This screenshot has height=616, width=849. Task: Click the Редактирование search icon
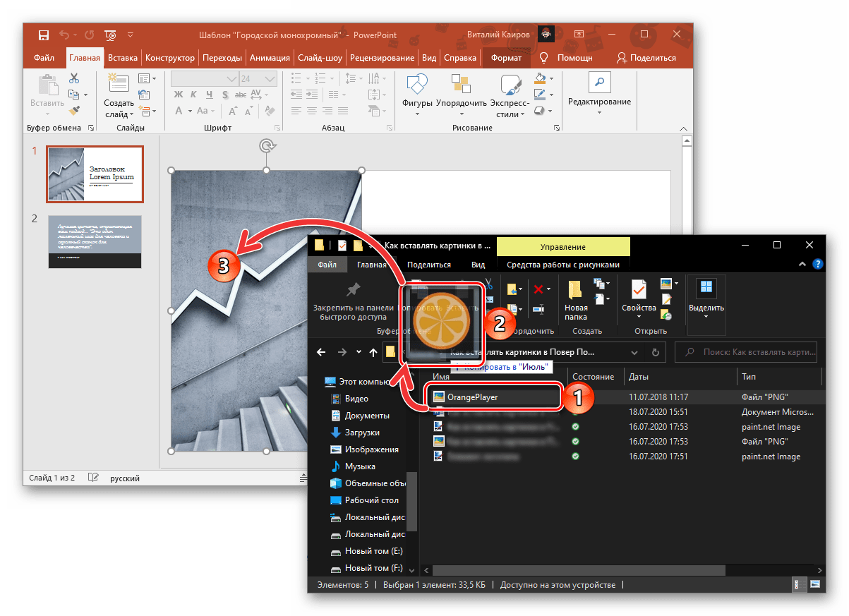pyautogui.click(x=599, y=83)
